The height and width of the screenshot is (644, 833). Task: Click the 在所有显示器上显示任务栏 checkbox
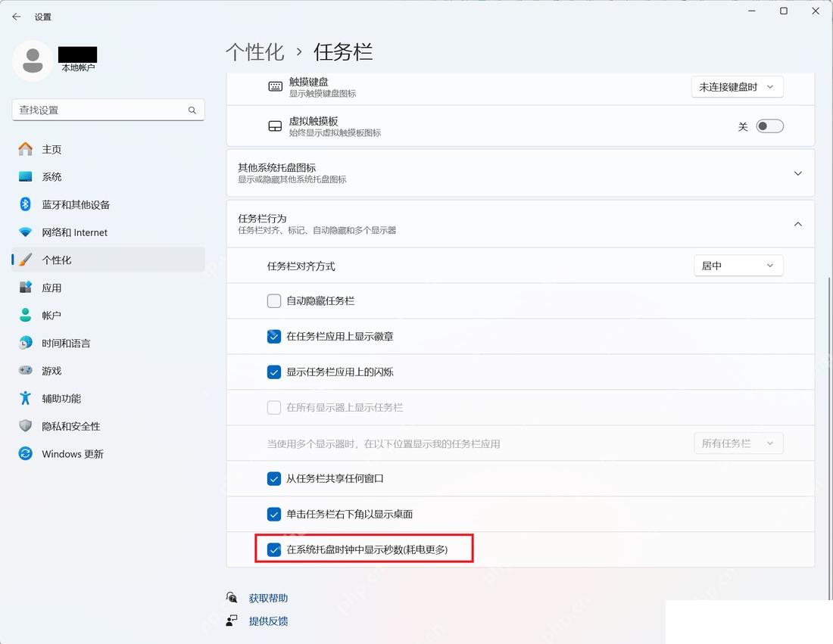pos(274,408)
